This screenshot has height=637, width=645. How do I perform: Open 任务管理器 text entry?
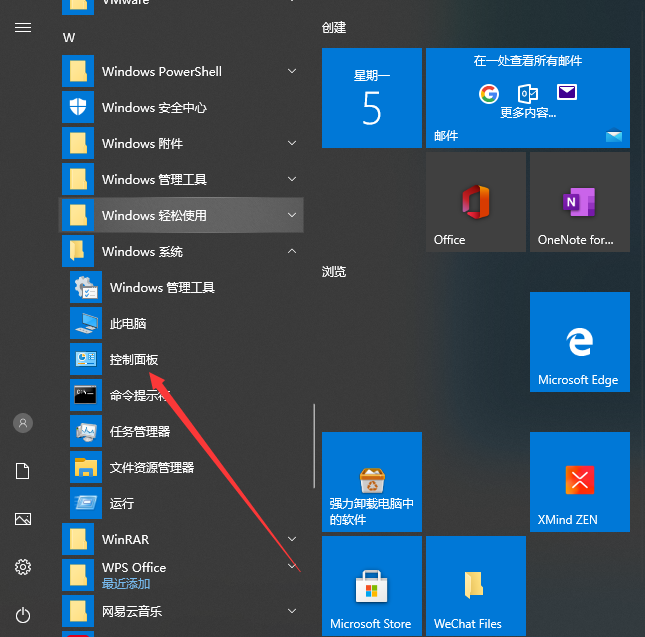(x=140, y=431)
